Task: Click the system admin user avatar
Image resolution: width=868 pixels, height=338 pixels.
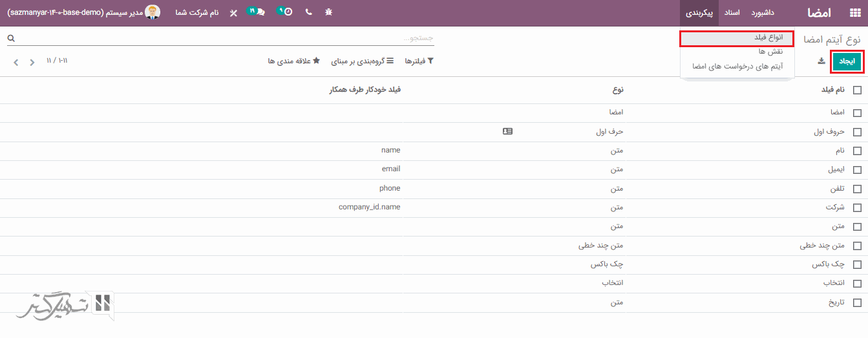Action: pyautogui.click(x=153, y=12)
